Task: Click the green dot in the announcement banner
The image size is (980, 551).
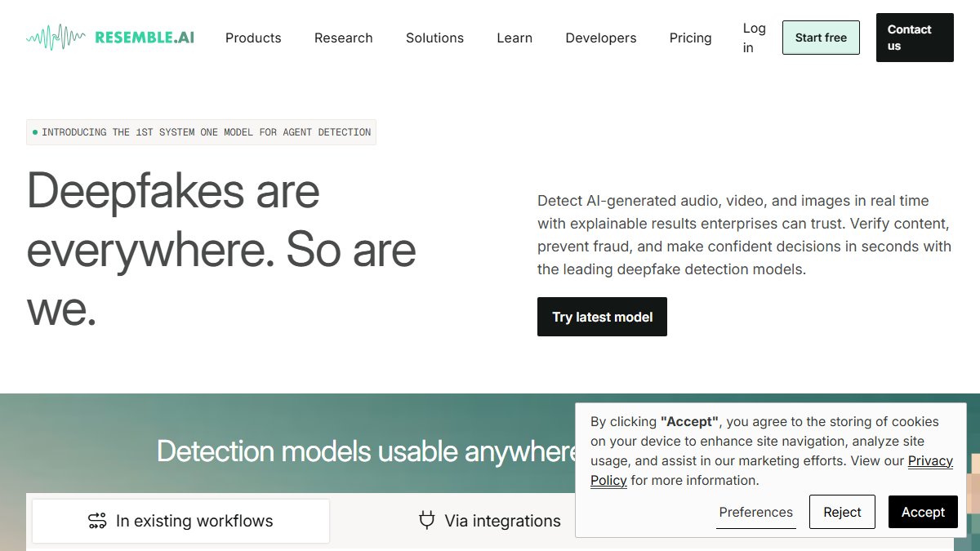Action: [35, 132]
